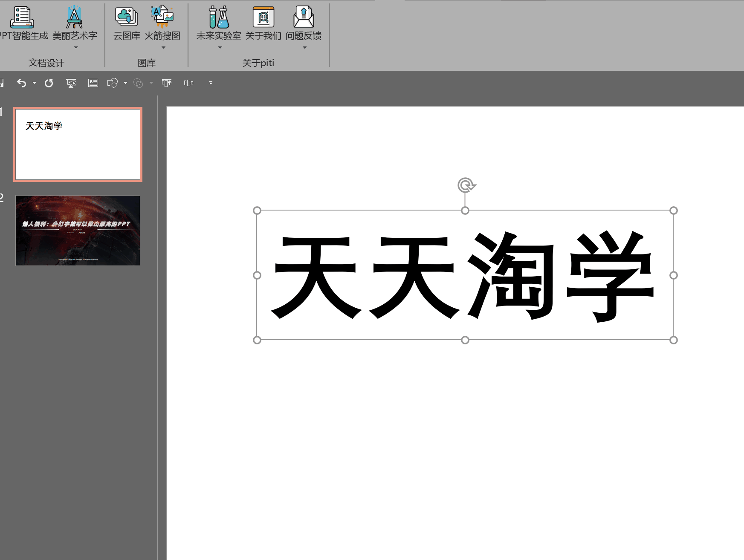
Task: Click the PPT智能生成 icon
Action: 22,18
